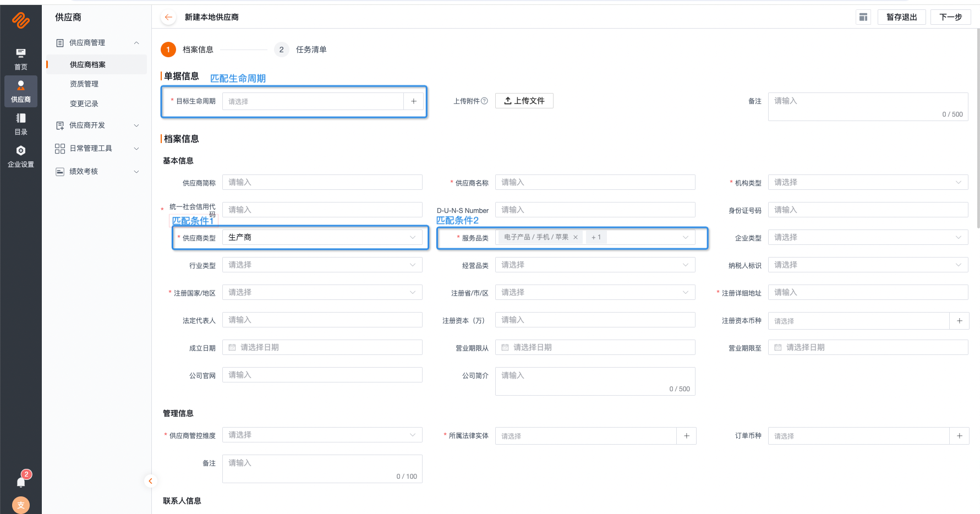Click the 统一社会信用代码 input field
The width and height of the screenshot is (980, 514).
click(322, 210)
